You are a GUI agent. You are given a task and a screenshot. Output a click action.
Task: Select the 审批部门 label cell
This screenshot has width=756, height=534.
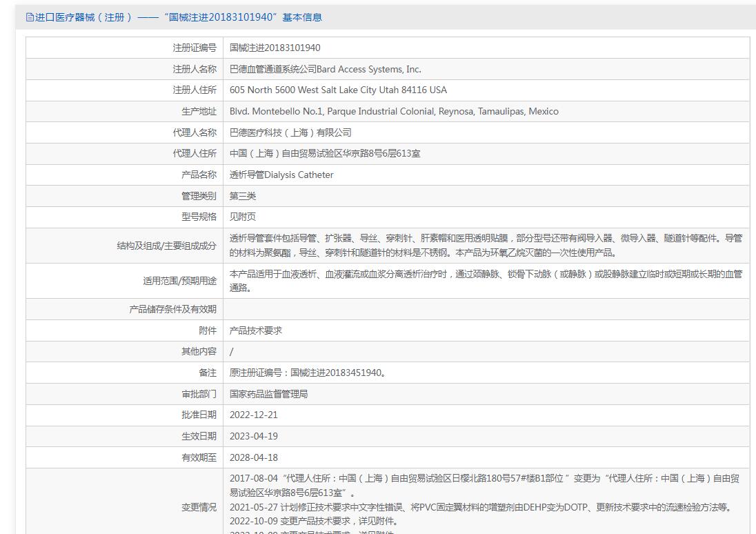[x=124, y=394]
